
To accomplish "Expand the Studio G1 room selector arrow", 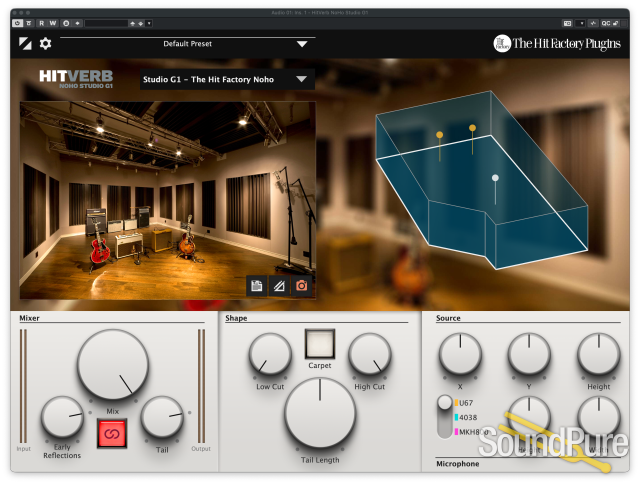I will [302, 79].
